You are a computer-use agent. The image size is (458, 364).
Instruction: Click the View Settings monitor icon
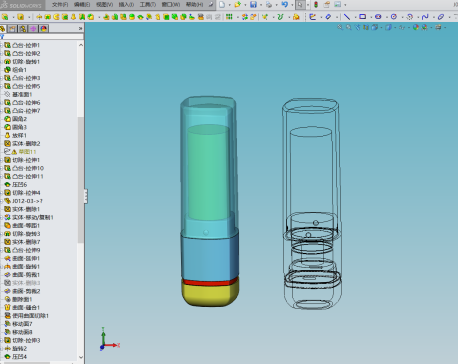tap(438, 27)
